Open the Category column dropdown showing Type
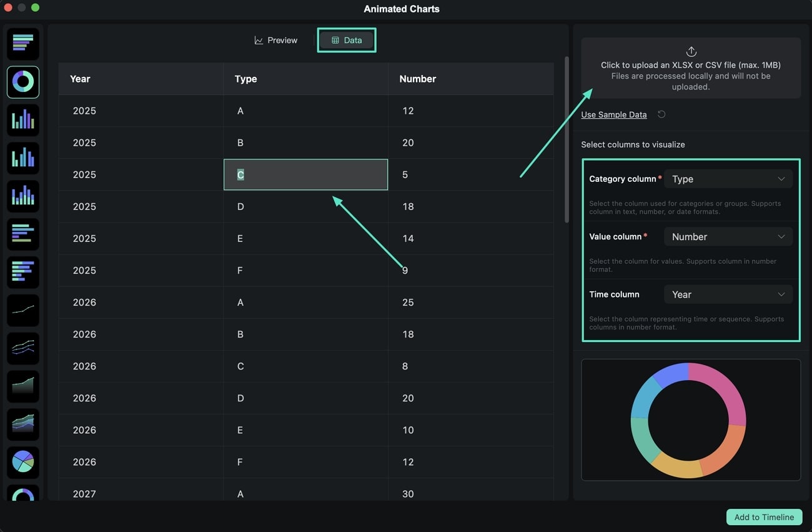This screenshot has width=812, height=532. point(728,179)
